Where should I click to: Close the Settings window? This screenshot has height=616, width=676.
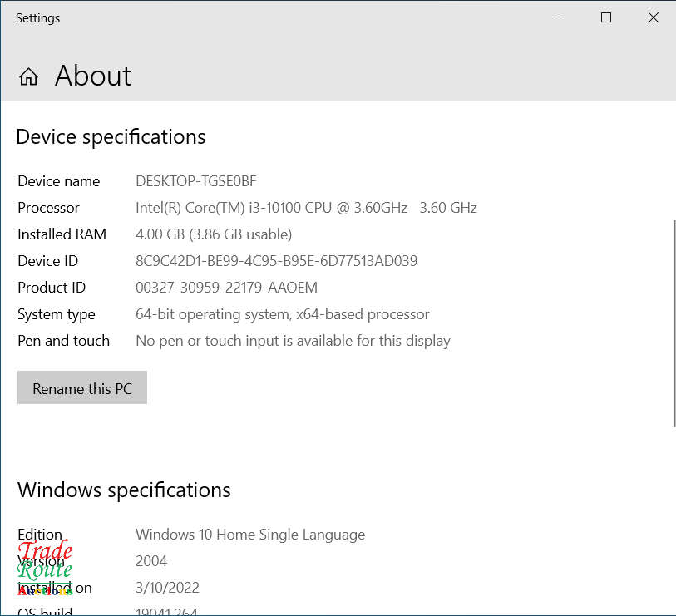click(x=654, y=18)
